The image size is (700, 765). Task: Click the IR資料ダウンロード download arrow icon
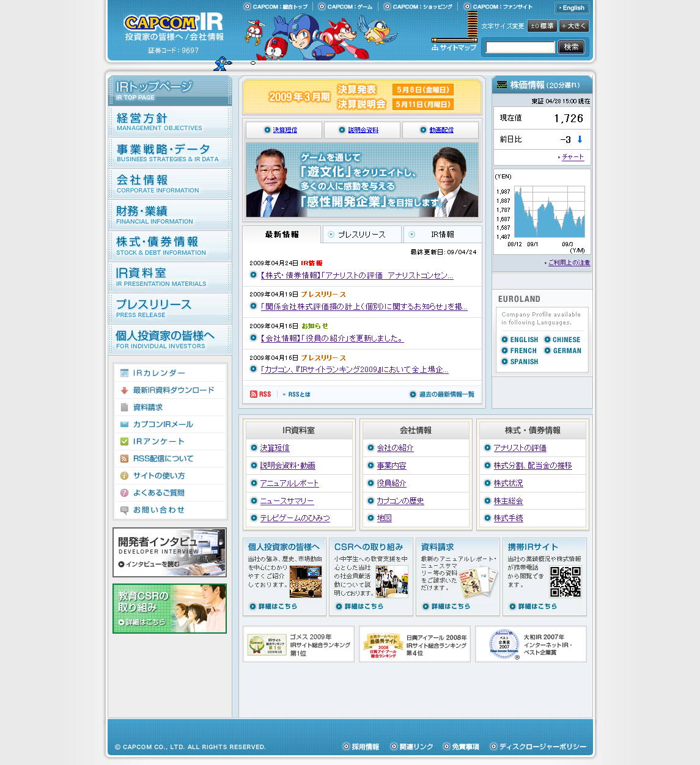click(125, 390)
